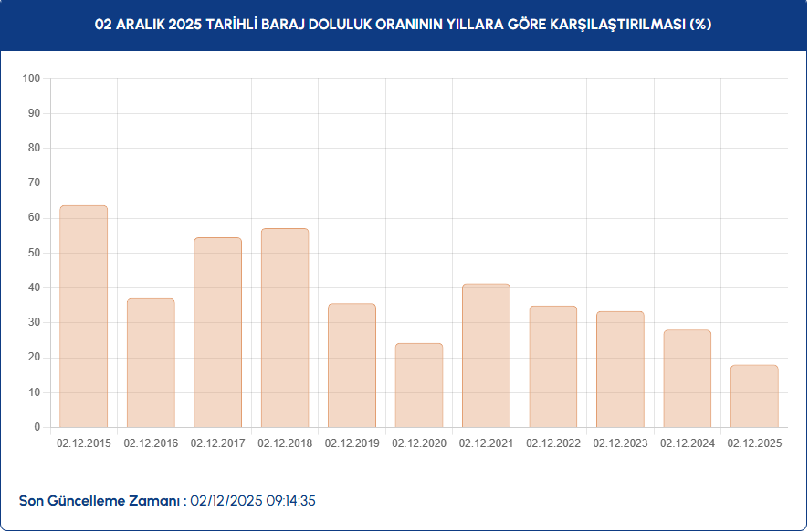Click the shortest bar, 02.12.2025
The width and height of the screenshot is (809, 532).
tap(754, 396)
